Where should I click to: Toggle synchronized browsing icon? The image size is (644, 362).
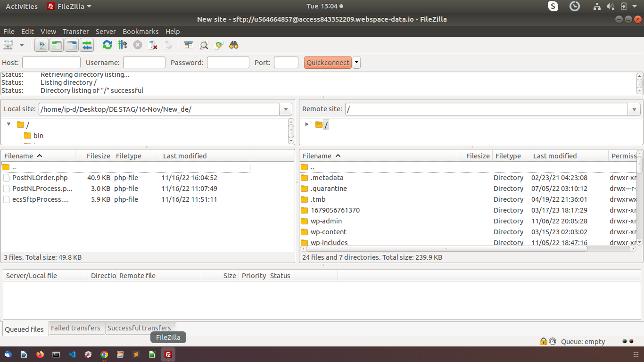pos(219,45)
